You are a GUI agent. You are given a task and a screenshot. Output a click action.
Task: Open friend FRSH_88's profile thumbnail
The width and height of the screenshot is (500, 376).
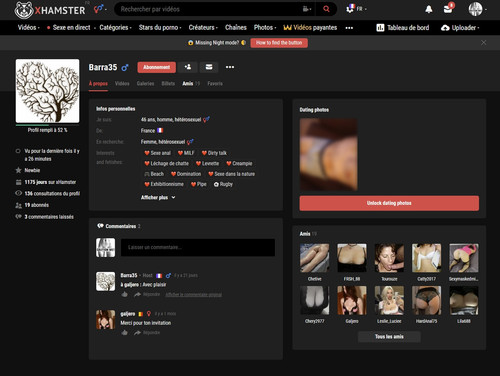(x=352, y=258)
